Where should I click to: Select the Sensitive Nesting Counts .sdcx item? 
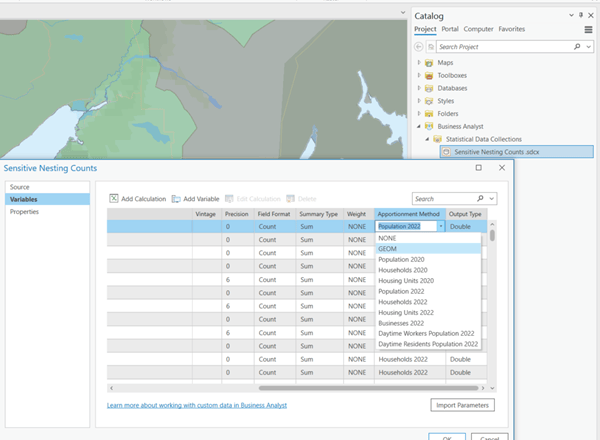(517, 152)
